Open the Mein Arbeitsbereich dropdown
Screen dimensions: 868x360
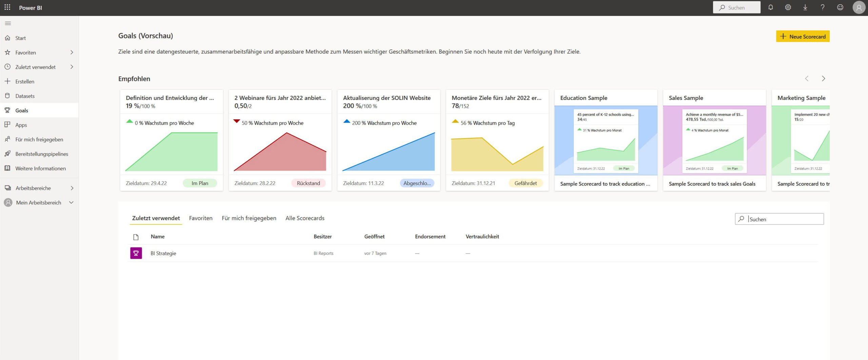pos(71,203)
